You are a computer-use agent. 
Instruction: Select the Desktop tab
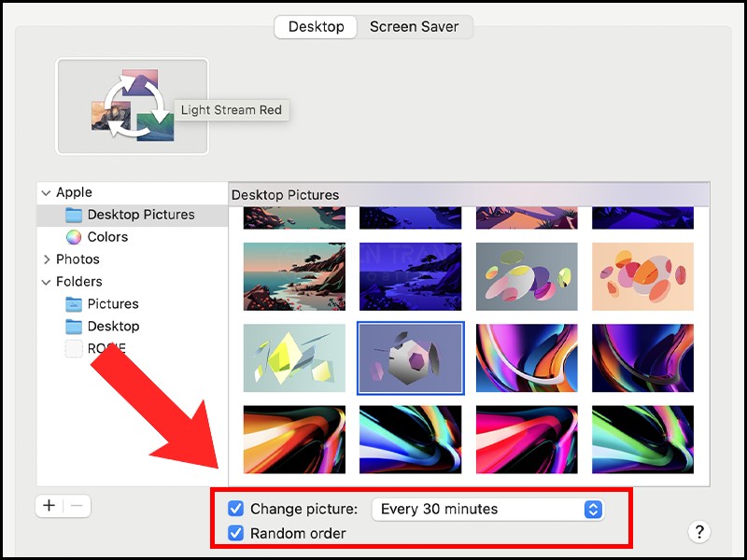pyautogui.click(x=316, y=27)
